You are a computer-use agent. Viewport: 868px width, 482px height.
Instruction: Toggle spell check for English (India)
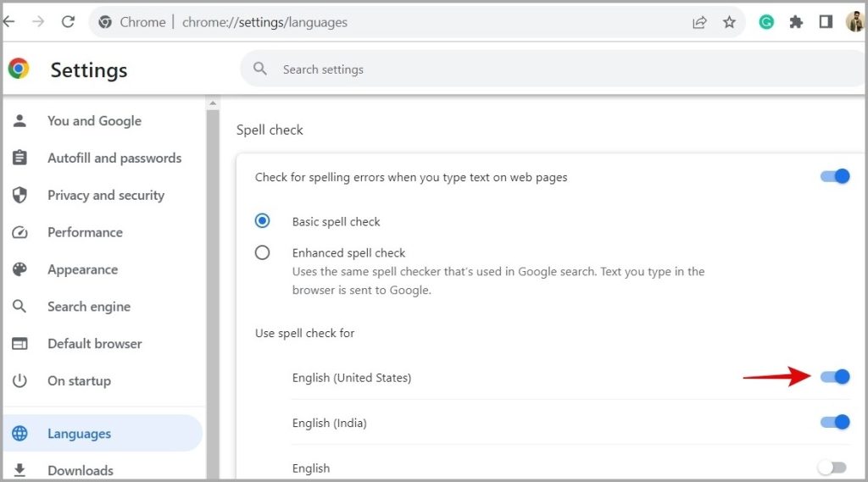[x=835, y=422]
